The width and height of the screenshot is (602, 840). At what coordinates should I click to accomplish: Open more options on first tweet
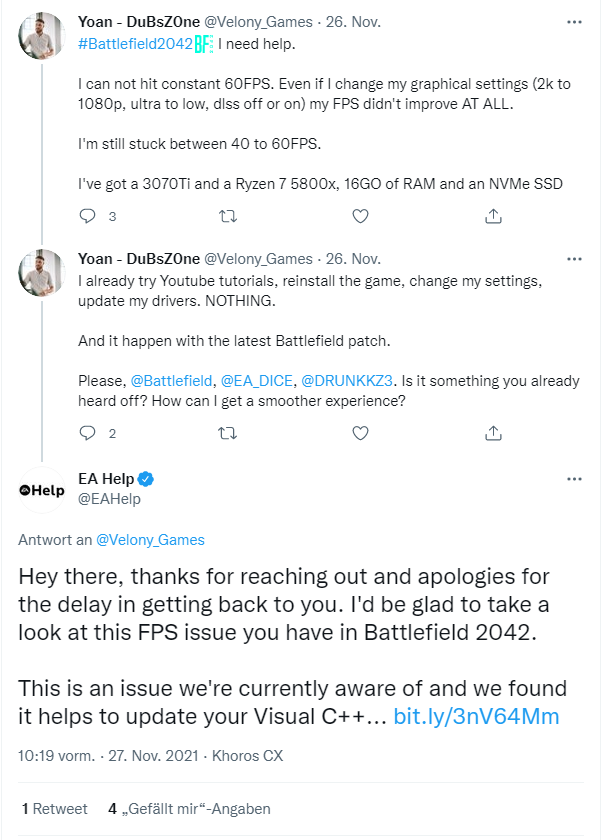pos(574,21)
